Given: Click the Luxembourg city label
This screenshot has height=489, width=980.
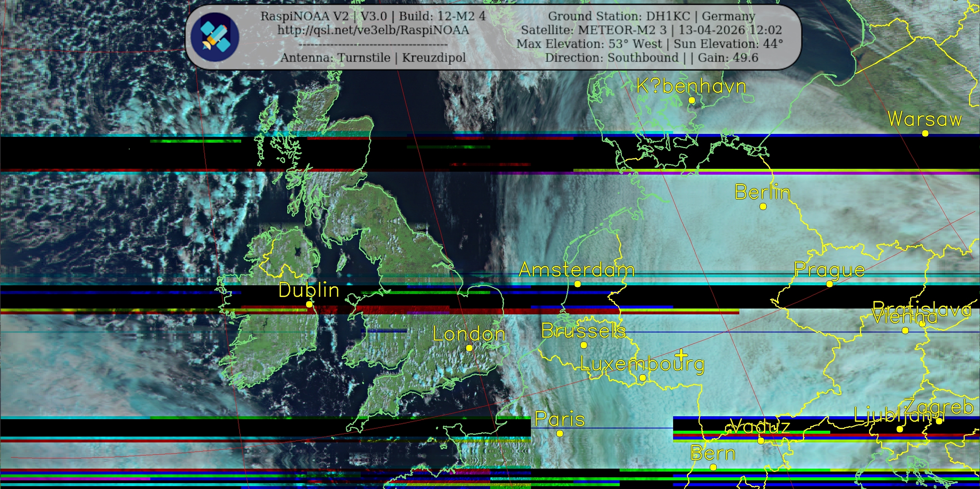Looking at the screenshot, I should [x=642, y=364].
